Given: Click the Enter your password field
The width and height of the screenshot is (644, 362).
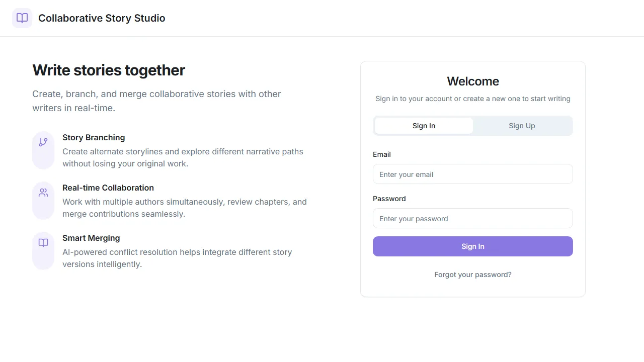Looking at the screenshot, I should pyautogui.click(x=472, y=218).
